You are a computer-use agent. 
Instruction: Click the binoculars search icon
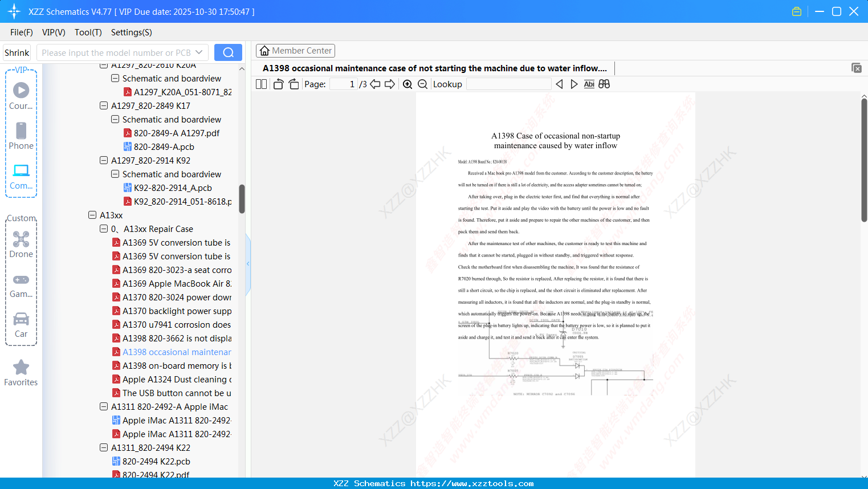click(x=604, y=84)
